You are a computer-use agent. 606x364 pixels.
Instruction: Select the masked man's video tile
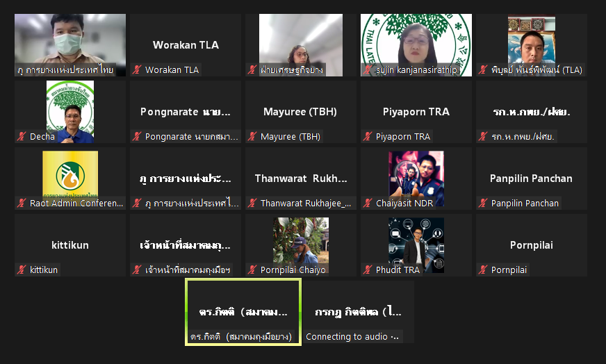(x=70, y=45)
